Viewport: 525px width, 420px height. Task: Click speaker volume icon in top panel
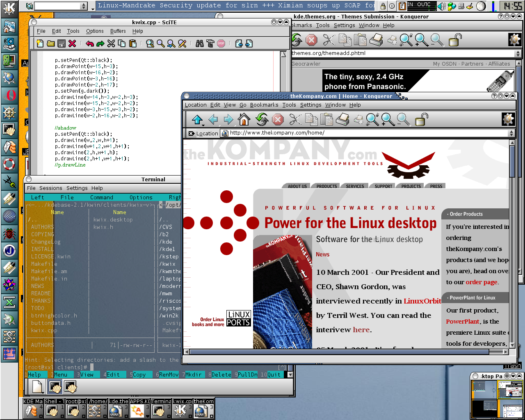click(x=441, y=6)
